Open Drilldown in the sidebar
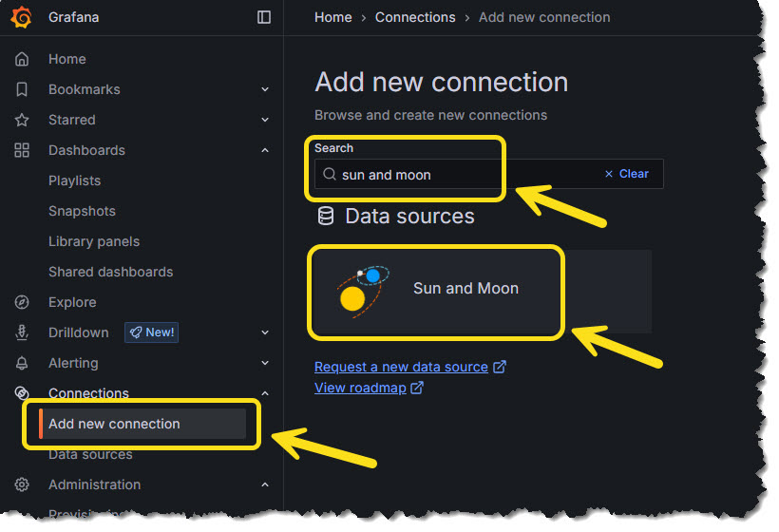Screen dimensions: 779x532 click(x=79, y=332)
